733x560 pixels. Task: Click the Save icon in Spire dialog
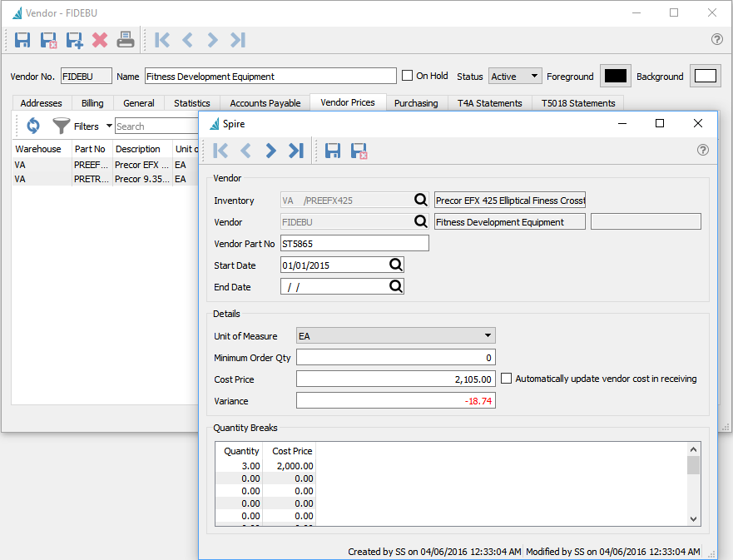coord(333,150)
